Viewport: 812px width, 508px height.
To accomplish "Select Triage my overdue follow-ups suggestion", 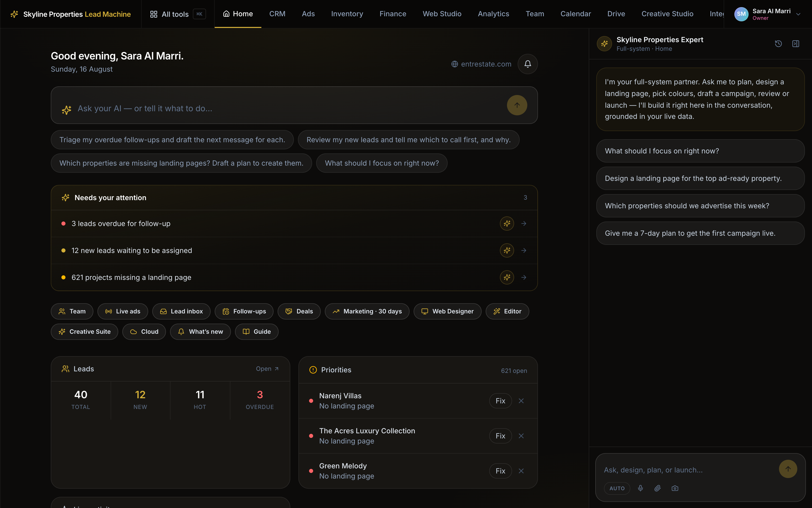I will [172, 140].
